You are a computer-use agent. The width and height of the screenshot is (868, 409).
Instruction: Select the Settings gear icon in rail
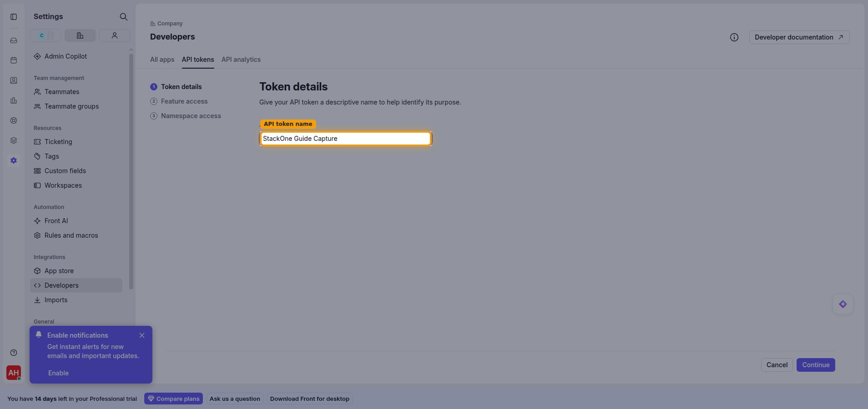tap(14, 160)
